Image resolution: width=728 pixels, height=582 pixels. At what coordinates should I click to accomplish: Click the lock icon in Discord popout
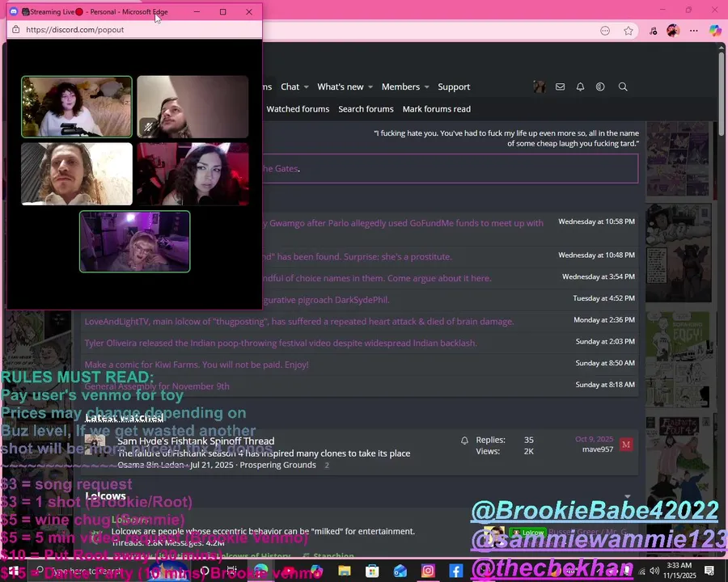16,29
